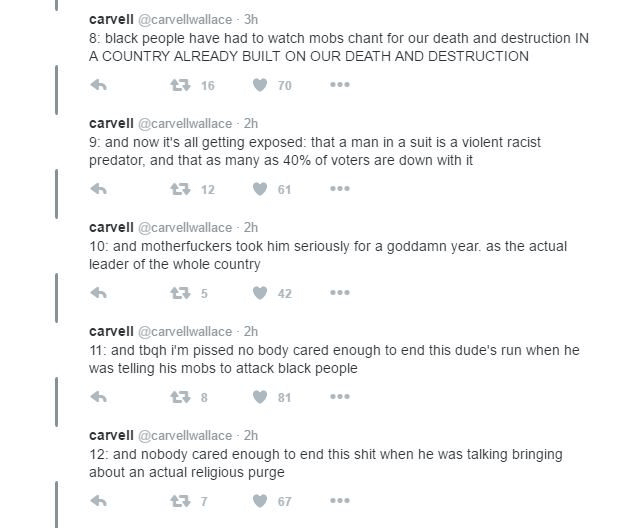
Task: Click heart icon on tweet 11
Action: click(260, 397)
